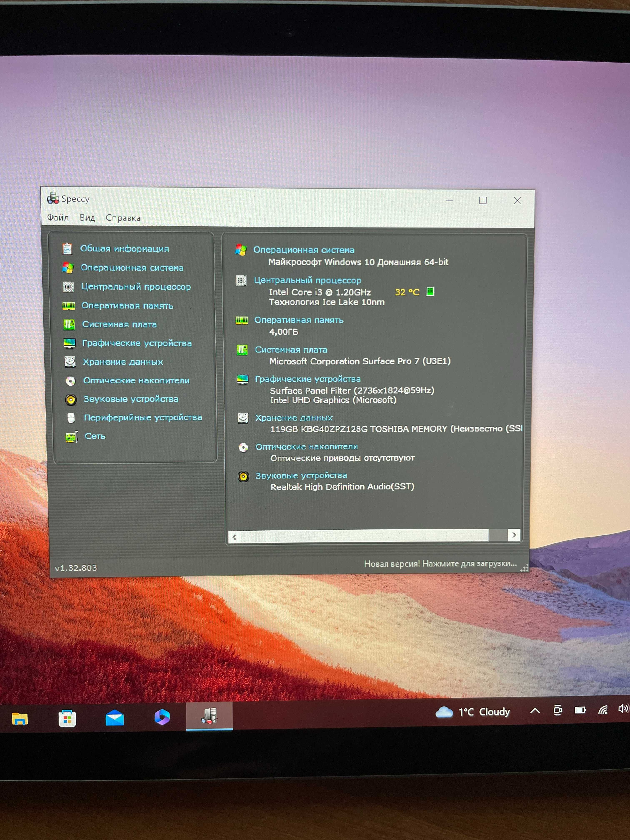This screenshot has width=630, height=840.
Task: Select the Хранение данных drive icon in sidebar
Action: [70, 361]
